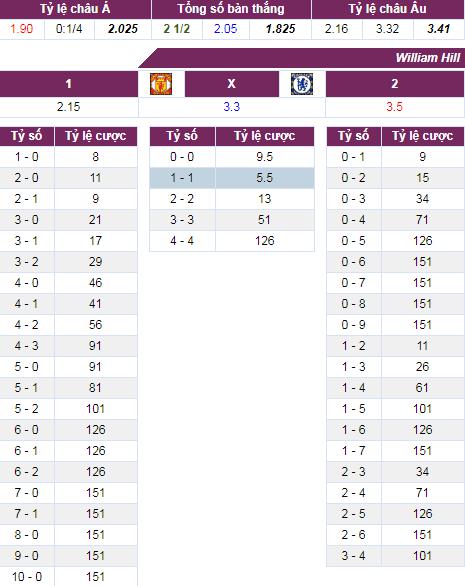
Task: Click the Chelsea club crest icon
Action: (302, 84)
